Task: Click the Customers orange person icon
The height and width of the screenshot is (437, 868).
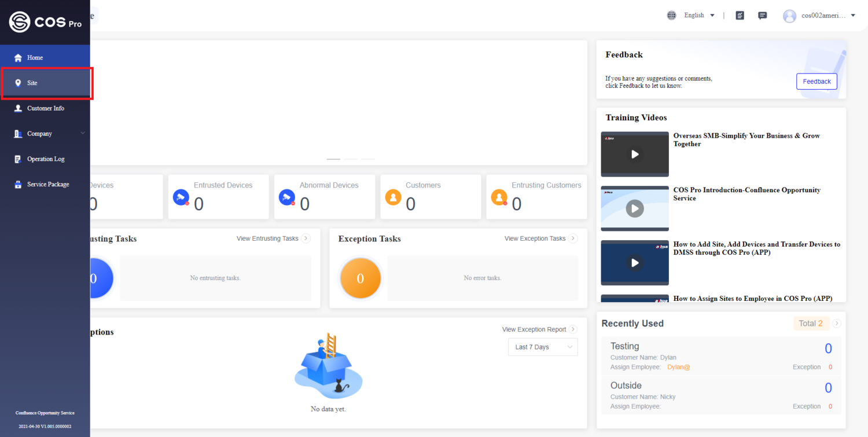Action: coord(393,197)
